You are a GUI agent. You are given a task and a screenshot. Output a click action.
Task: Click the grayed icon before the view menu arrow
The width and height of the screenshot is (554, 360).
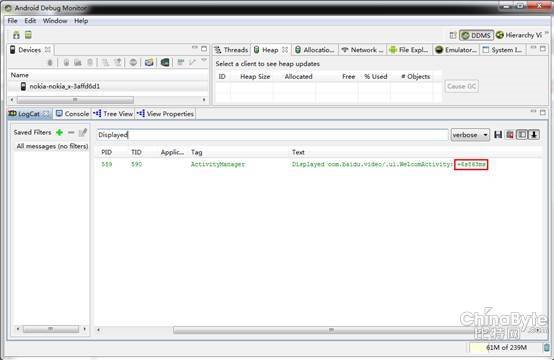pyautogui.click(x=192, y=62)
